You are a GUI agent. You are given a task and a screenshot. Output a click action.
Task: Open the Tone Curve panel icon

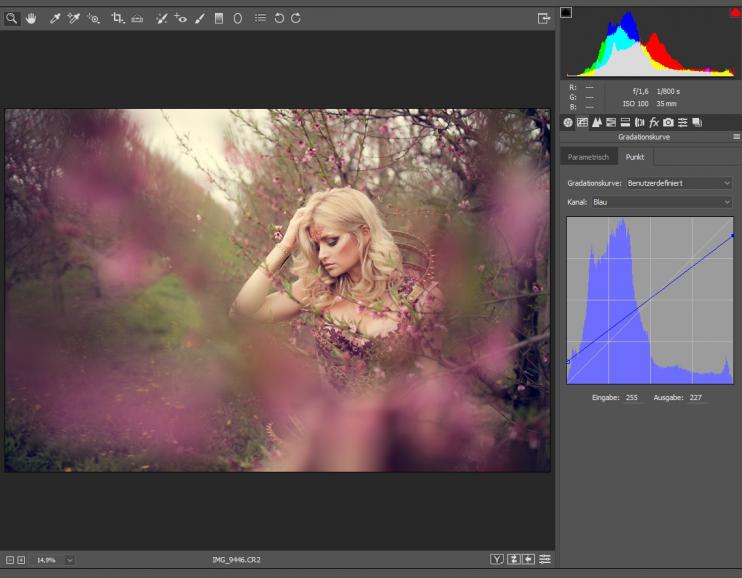pos(583,123)
